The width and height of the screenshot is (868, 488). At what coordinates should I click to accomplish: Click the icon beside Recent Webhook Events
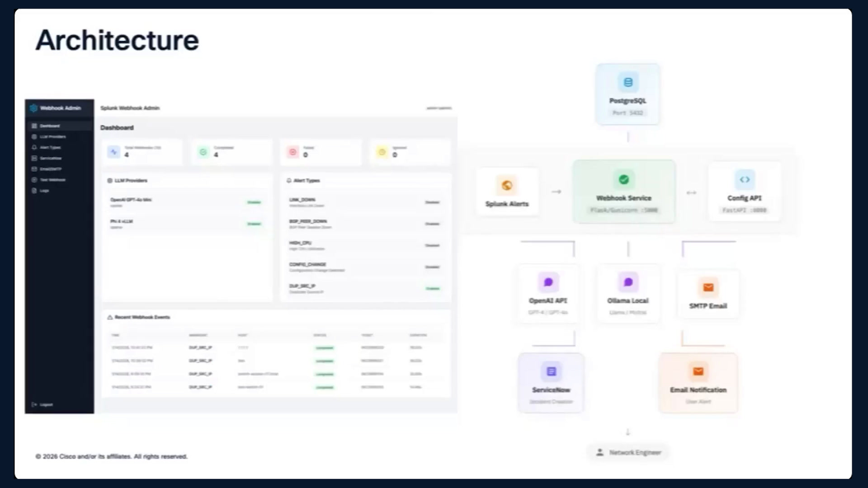point(110,317)
